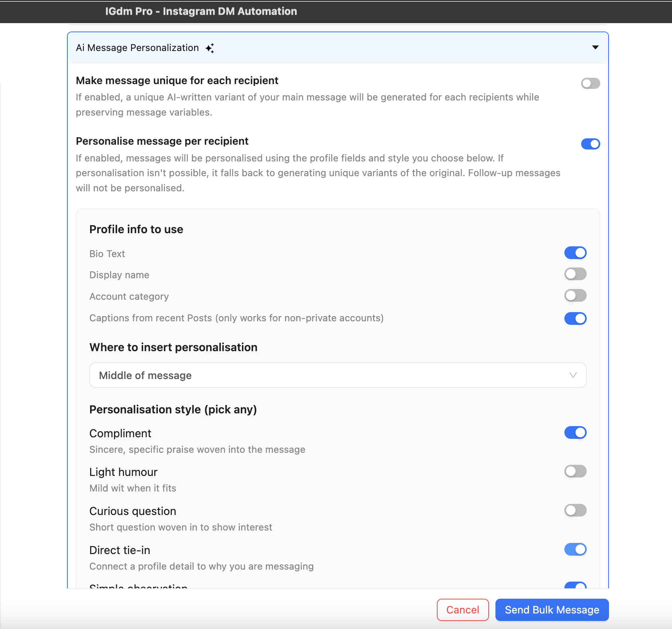Turn off the Compliment style toggle
Viewport: 672px width, 629px height.
coord(575,432)
